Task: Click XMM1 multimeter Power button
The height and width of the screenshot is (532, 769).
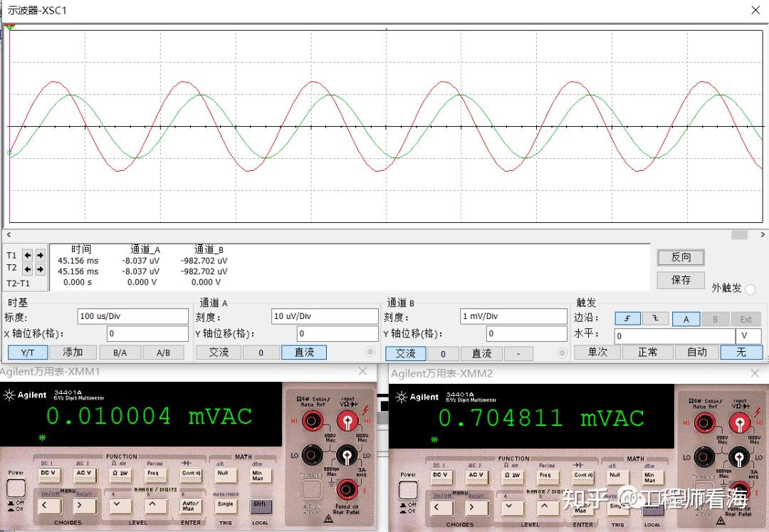Action: [x=16, y=489]
